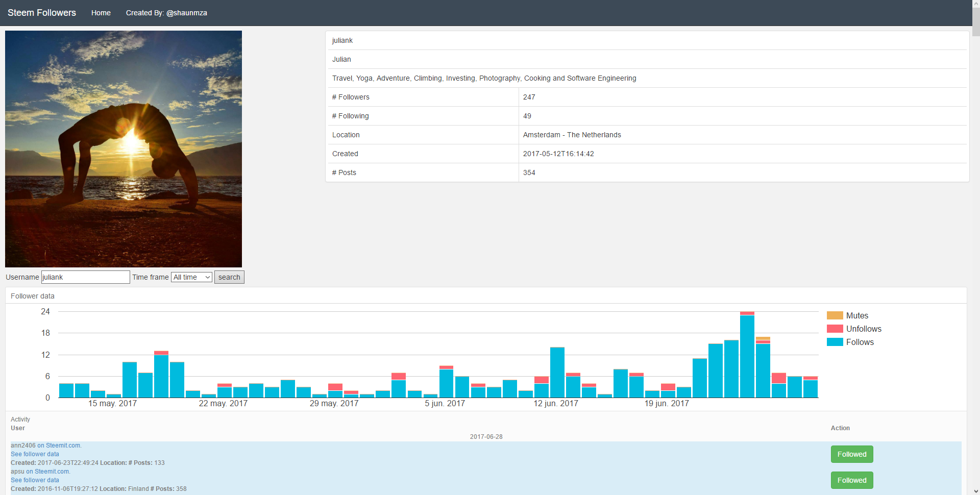
Task: Click Amsterdam - The Netherlands location
Action: pos(572,135)
